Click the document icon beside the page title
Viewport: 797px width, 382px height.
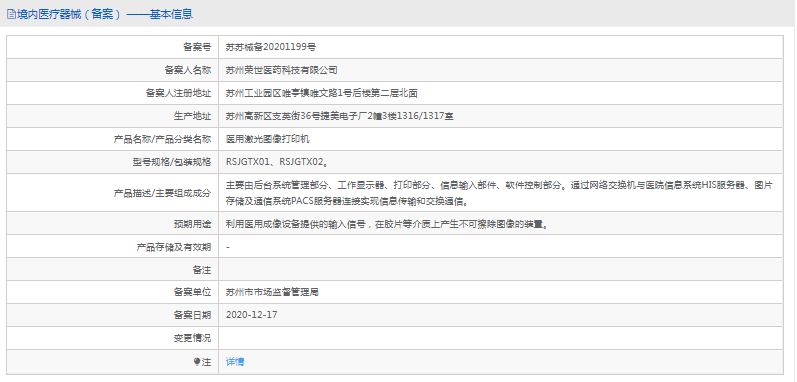[x=11, y=14]
